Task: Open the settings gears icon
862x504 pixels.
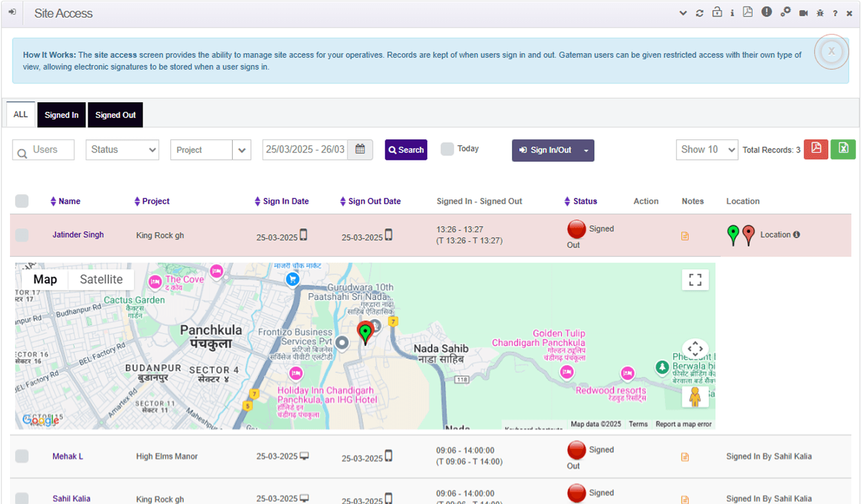Action: click(785, 13)
